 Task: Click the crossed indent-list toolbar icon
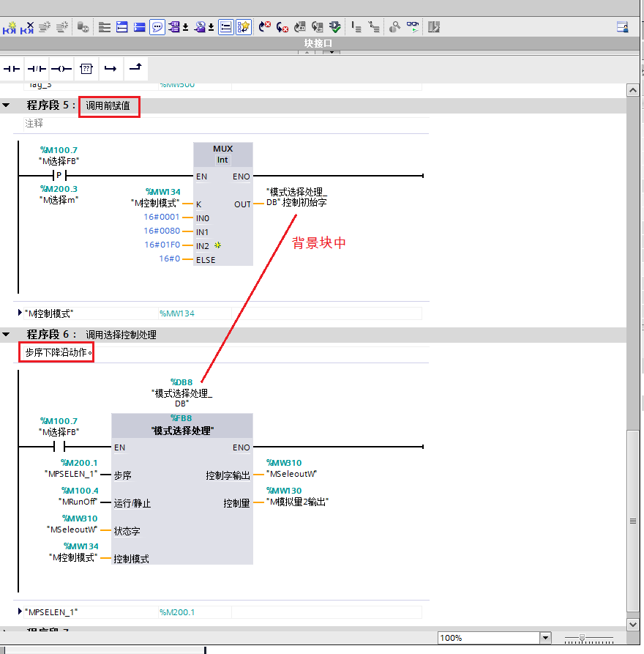click(x=373, y=27)
